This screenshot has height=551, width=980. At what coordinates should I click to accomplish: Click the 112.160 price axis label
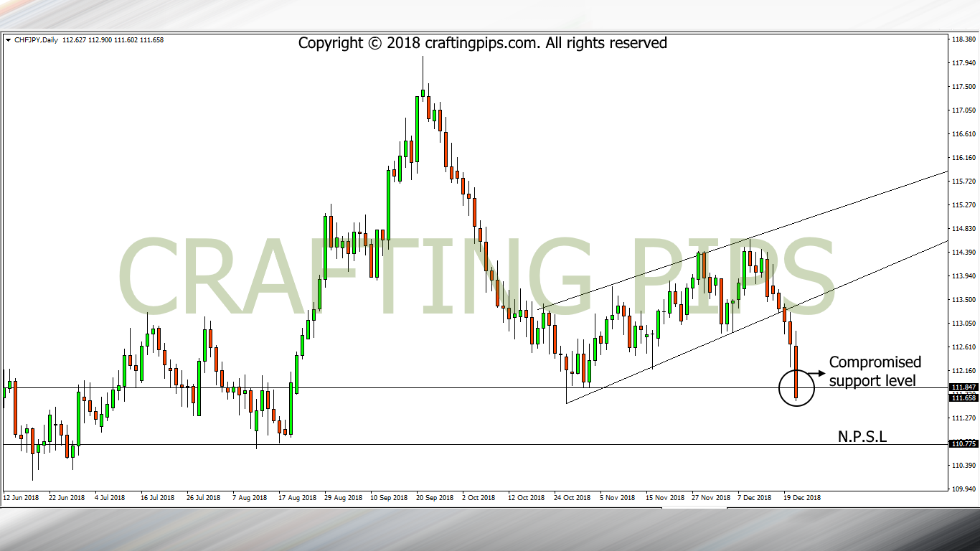pyautogui.click(x=963, y=371)
